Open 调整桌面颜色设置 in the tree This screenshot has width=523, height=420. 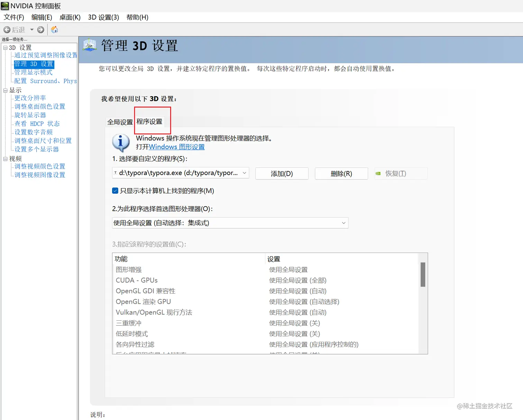tap(40, 107)
